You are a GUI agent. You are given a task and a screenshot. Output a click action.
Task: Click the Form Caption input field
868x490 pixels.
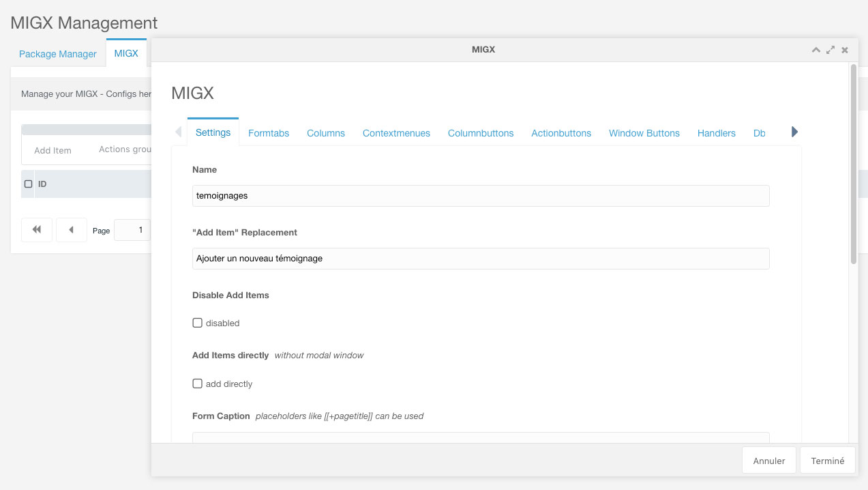tap(481, 437)
